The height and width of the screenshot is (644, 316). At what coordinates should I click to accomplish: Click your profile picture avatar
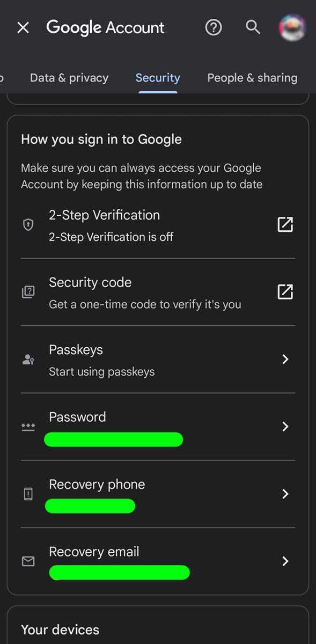coord(292,27)
